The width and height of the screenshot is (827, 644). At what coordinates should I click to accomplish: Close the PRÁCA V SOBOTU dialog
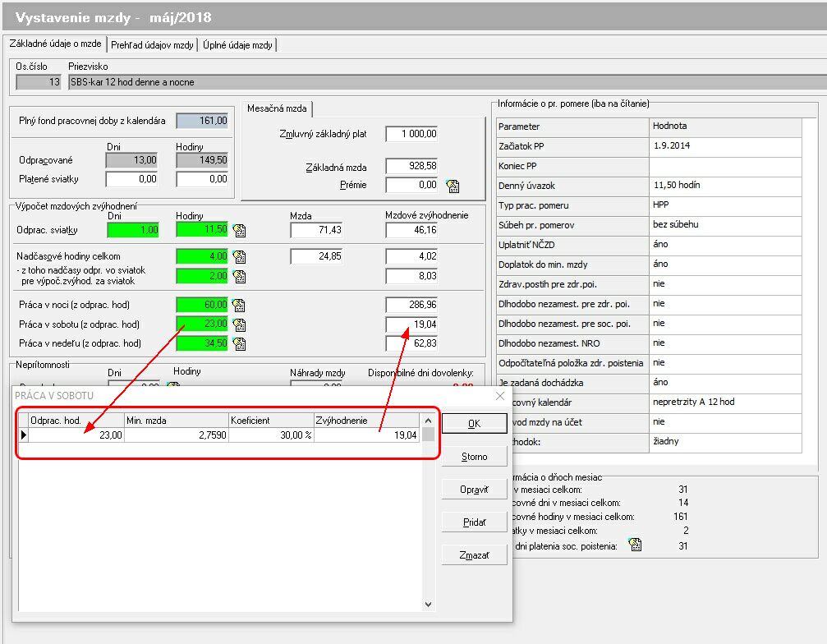500,396
